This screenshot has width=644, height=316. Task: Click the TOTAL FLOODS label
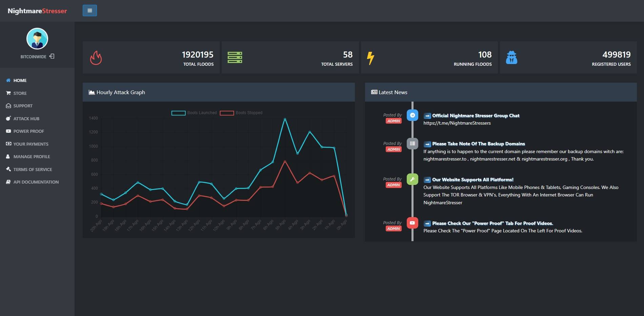coord(199,64)
